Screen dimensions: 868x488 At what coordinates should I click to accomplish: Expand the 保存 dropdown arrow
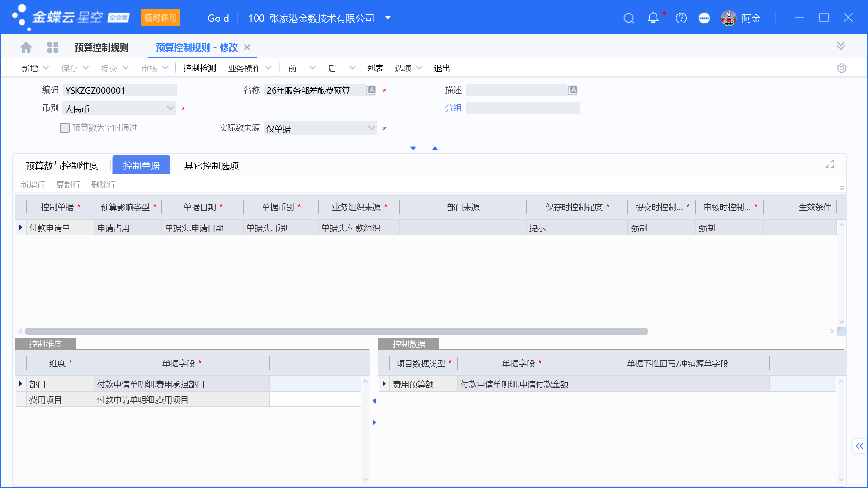[85, 68]
